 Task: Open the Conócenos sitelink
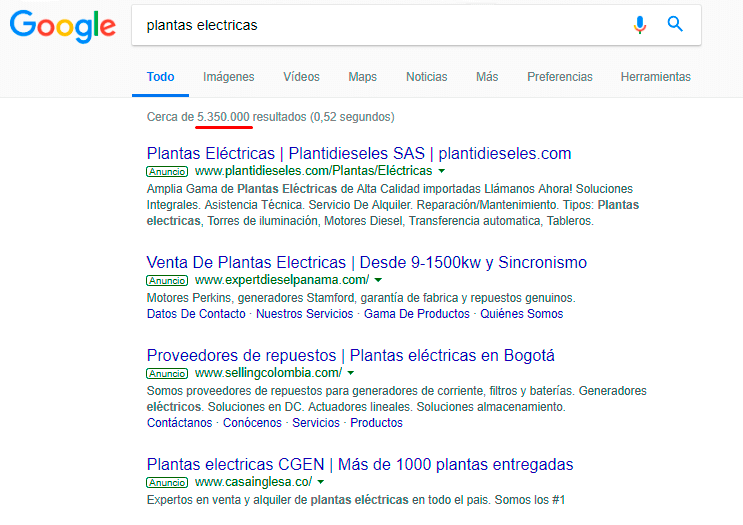[252, 423]
